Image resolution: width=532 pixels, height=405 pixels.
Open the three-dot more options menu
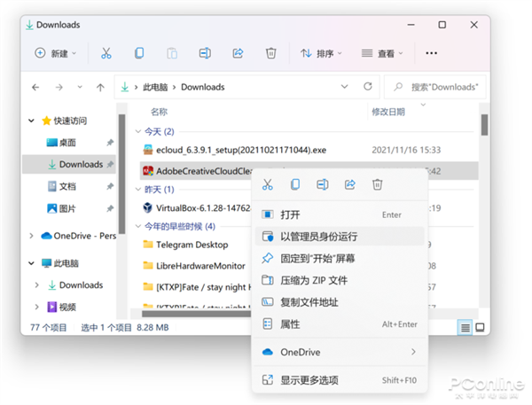[x=431, y=53]
